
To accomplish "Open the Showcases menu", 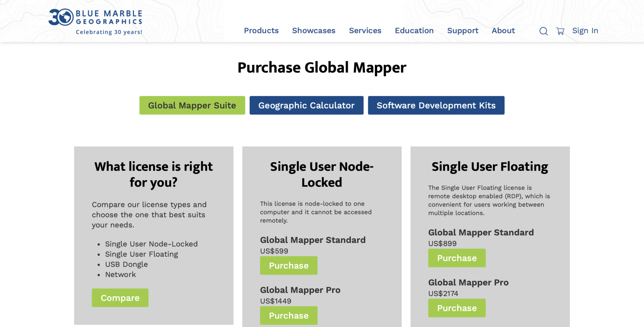I will pos(314,30).
